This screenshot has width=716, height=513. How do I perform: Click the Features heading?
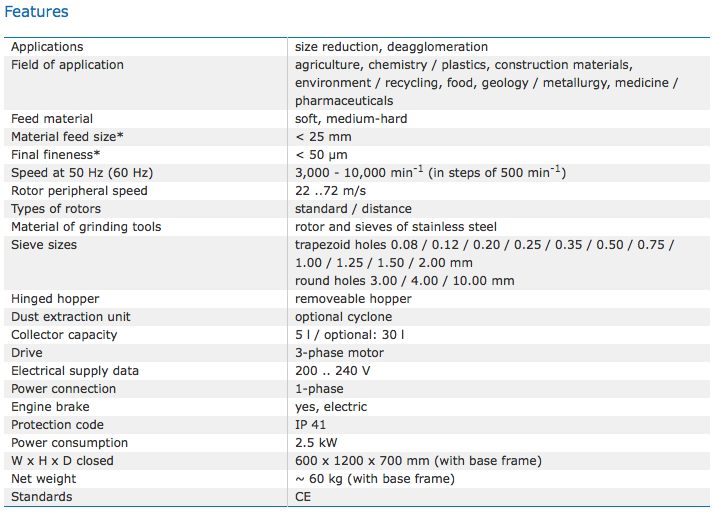pos(37,12)
